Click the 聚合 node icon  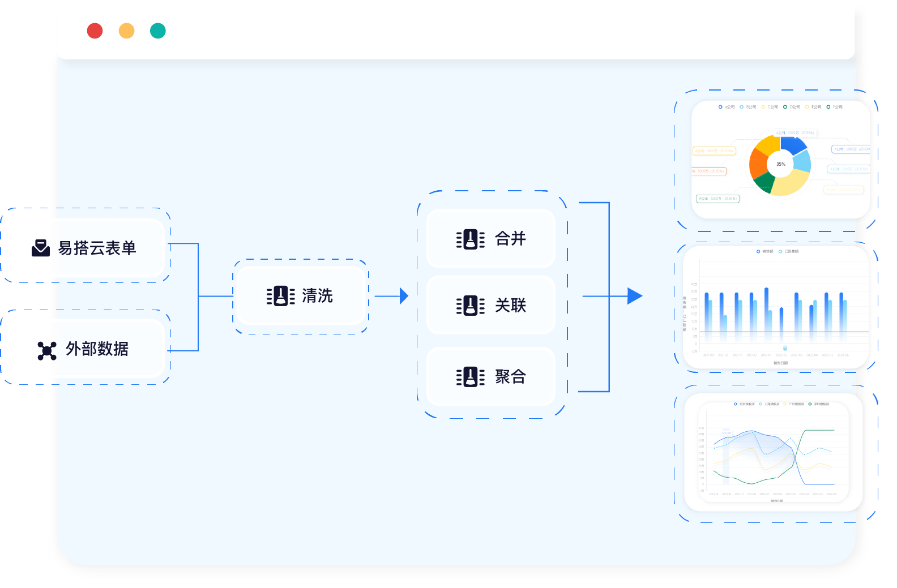click(x=471, y=377)
